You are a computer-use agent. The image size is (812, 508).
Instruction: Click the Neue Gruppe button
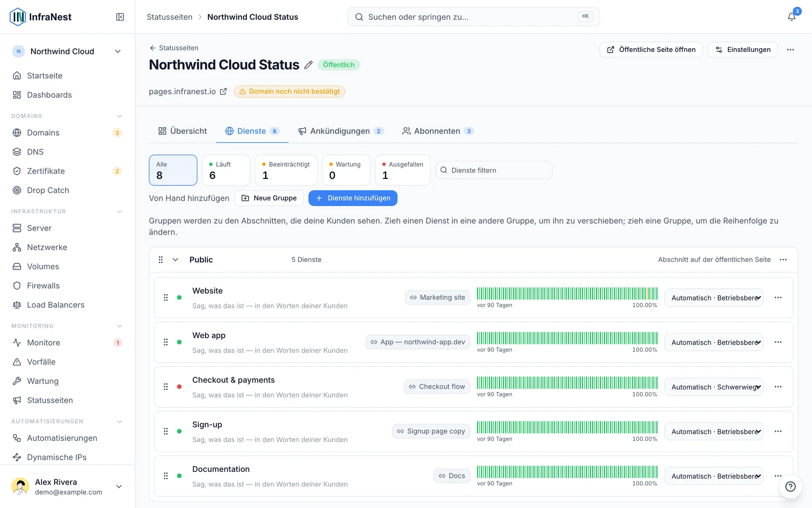click(x=269, y=198)
